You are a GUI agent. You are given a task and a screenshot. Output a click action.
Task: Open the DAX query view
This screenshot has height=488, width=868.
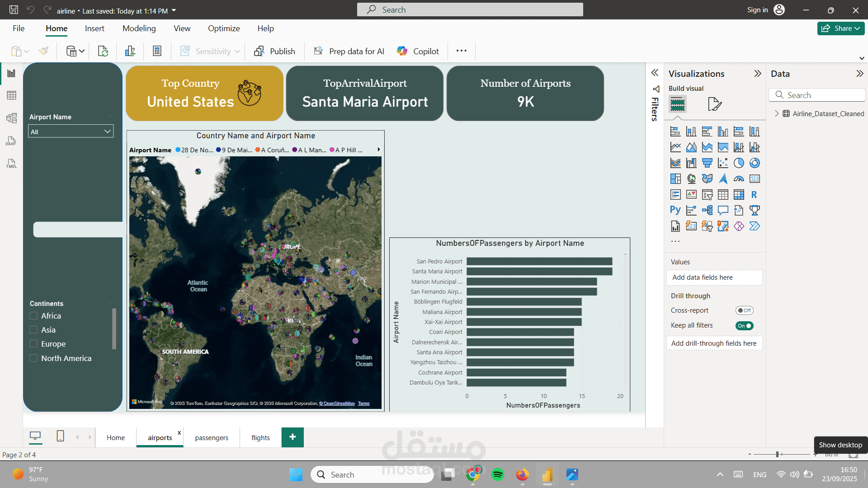pyautogui.click(x=12, y=141)
